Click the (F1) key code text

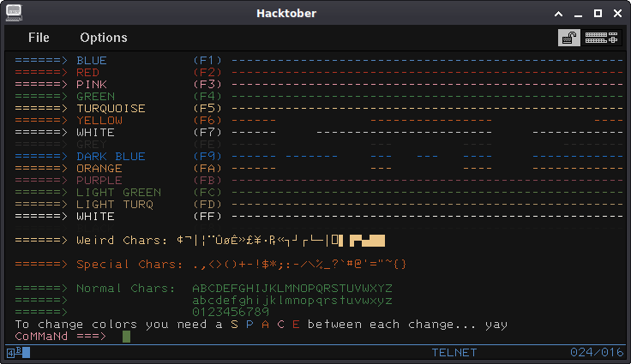(x=207, y=61)
